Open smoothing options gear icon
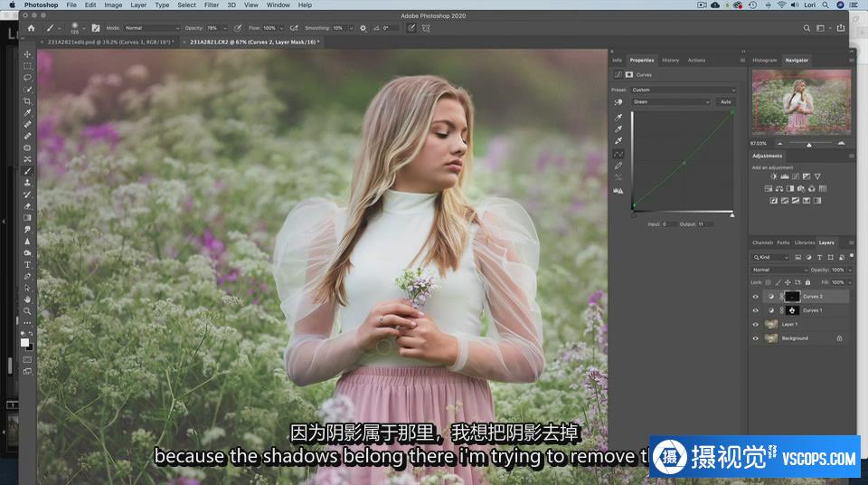 click(x=363, y=28)
